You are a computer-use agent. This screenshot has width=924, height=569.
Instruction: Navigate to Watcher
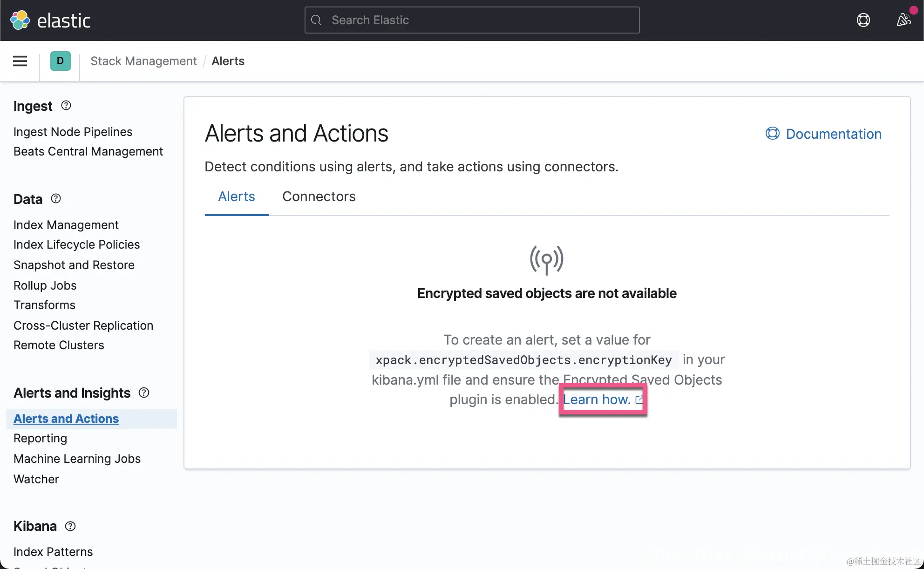[36, 479]
